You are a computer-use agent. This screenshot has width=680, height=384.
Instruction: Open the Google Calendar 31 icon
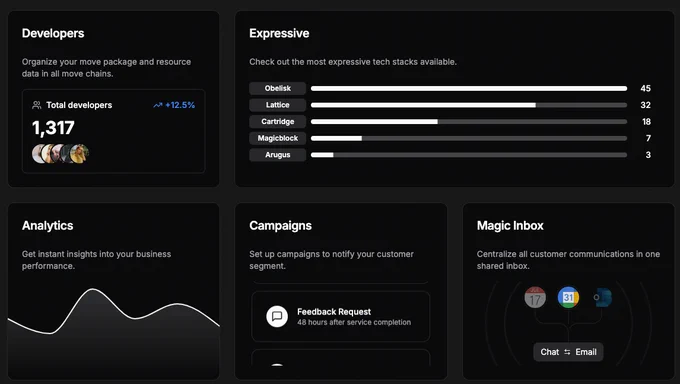(568, 298)
